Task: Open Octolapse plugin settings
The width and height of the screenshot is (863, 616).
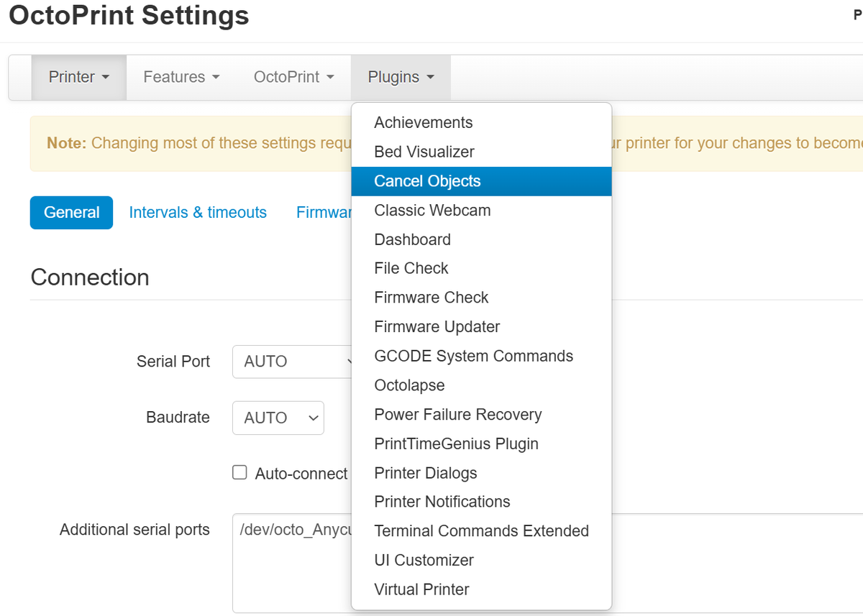Action: pos(481,385)
